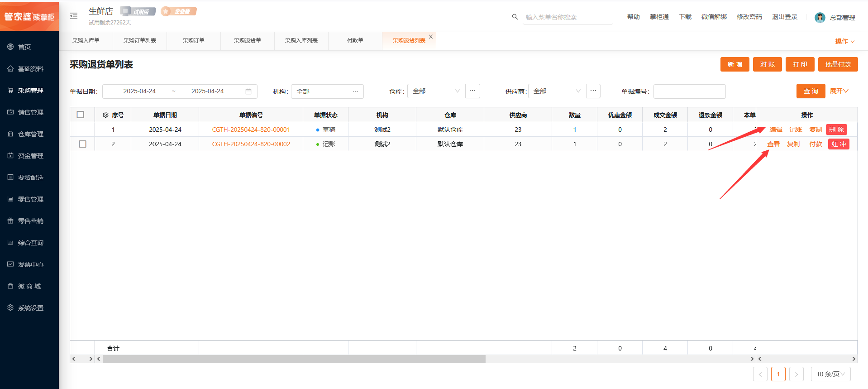The width and height of the screenshot is (868, 389).
Task: Focus the 单据编号 input field
Action: point(690,91)
